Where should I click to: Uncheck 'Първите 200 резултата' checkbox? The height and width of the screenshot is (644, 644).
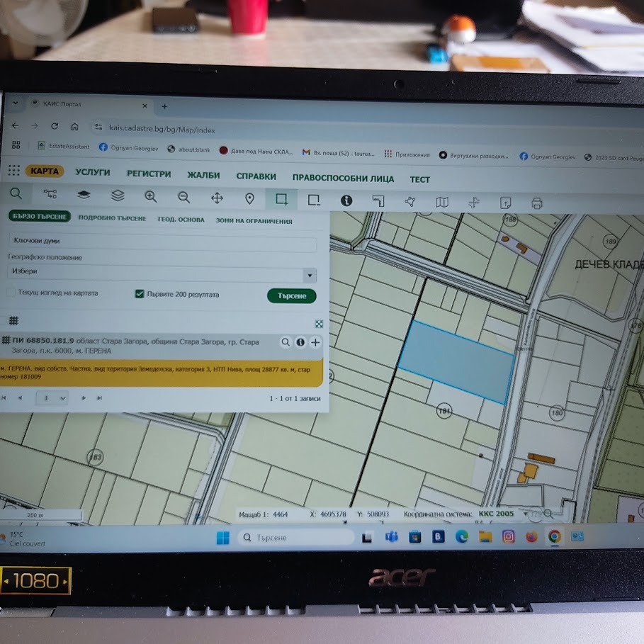click(140, 293)
